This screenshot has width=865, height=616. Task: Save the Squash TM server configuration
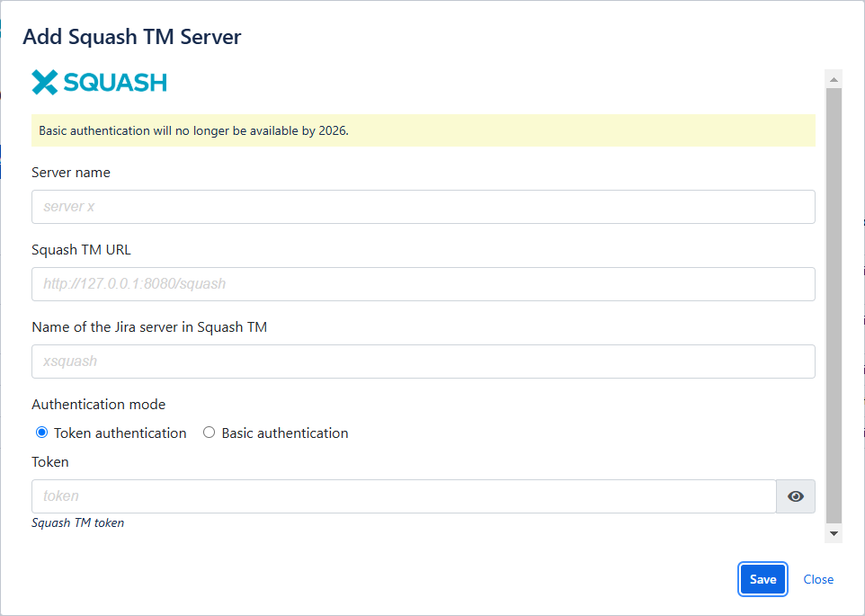point(762,579)
